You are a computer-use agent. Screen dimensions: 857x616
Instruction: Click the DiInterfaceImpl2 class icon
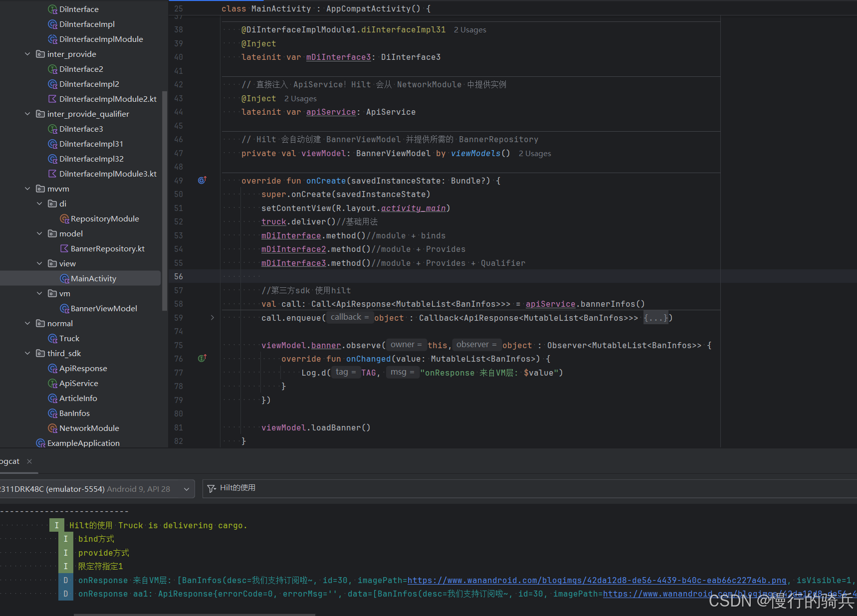pyautogui.click(x=52, y=84)
